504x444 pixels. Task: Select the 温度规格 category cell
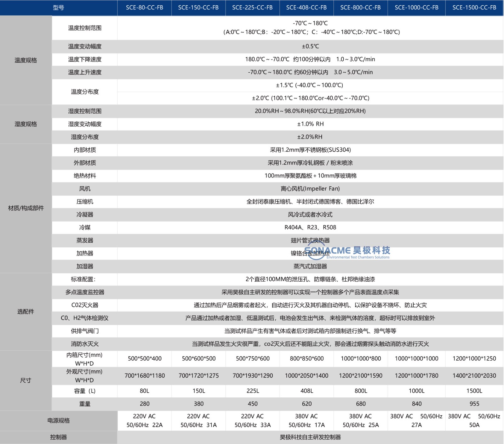(x=26, y=60)
